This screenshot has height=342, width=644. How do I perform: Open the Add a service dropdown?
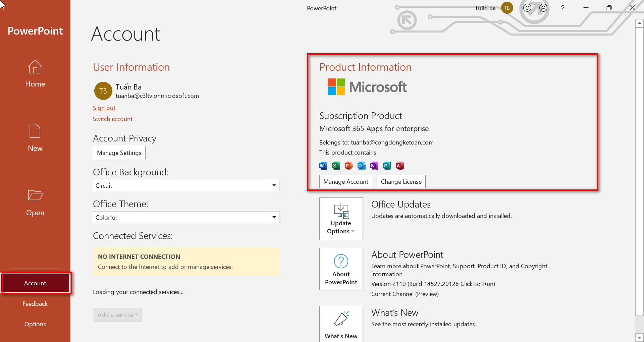point(117,315)
